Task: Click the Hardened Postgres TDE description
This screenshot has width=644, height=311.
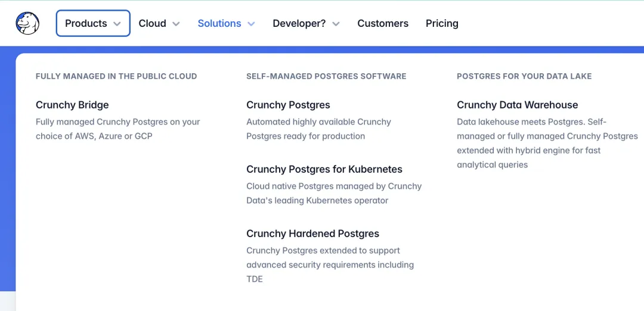Action: tap(330, 265)
